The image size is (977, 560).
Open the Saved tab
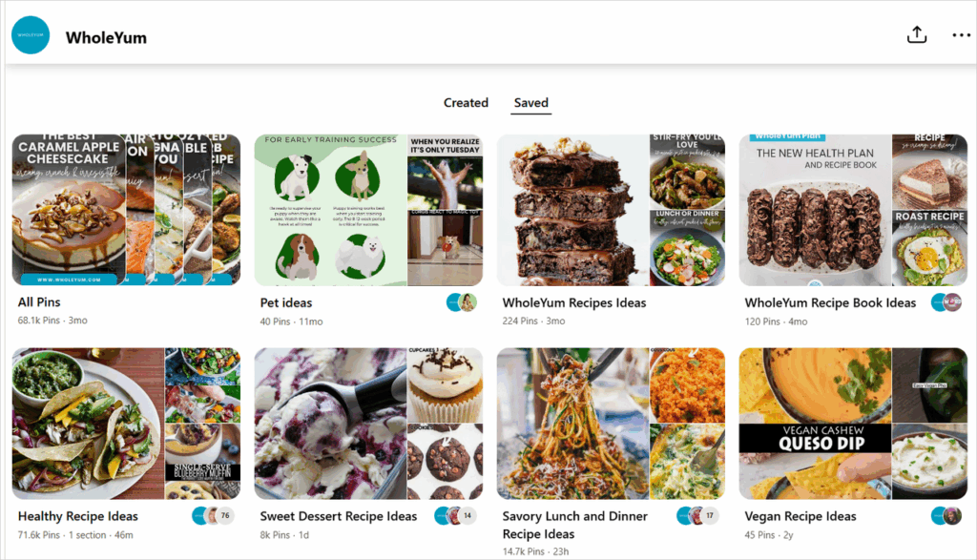(530, 102)
